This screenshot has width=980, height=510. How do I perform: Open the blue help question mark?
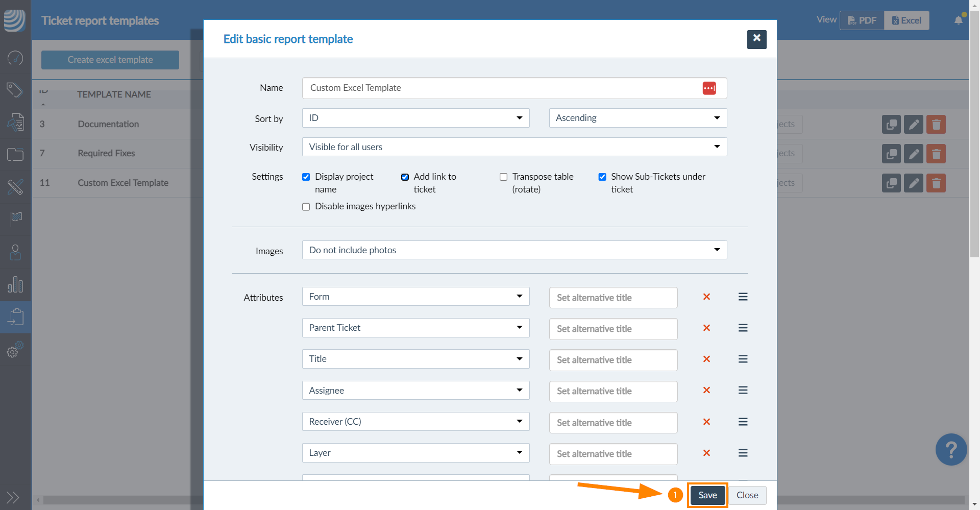point(950,450)
